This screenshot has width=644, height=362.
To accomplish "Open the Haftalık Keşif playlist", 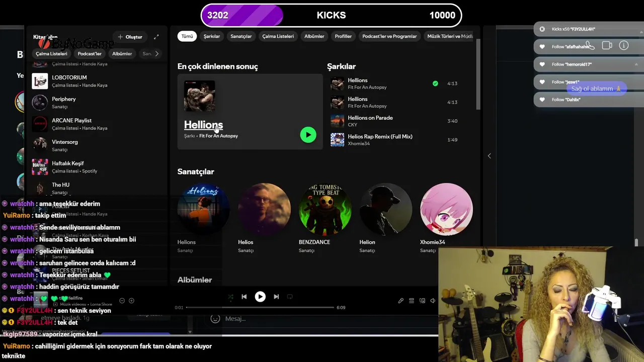I will click(x=96, y=167).
